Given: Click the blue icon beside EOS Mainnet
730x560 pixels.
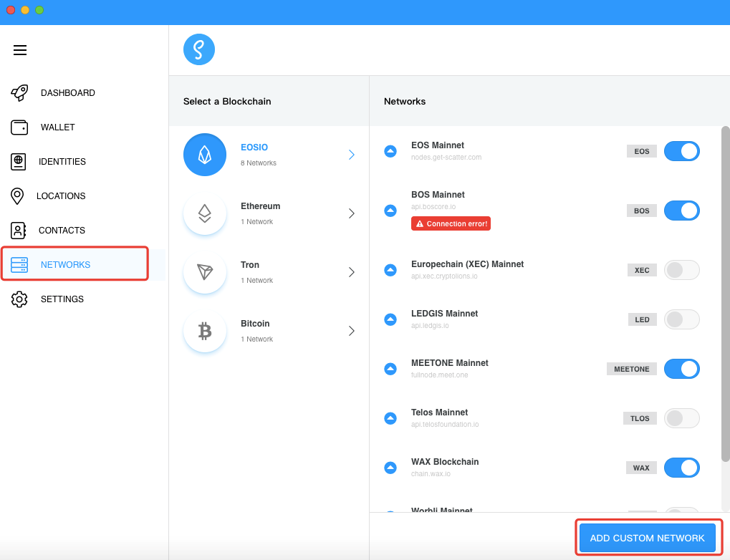Looking at the screenshot, I should [390, 151].
